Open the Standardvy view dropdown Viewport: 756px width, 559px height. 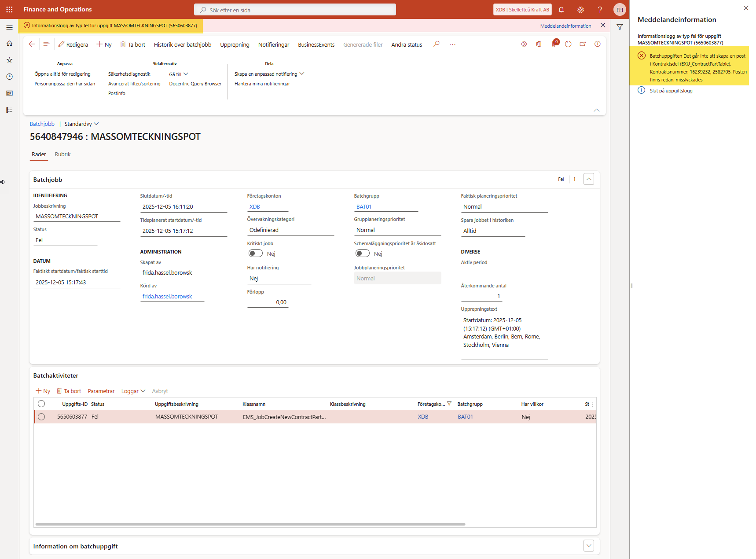click(81, 124)
